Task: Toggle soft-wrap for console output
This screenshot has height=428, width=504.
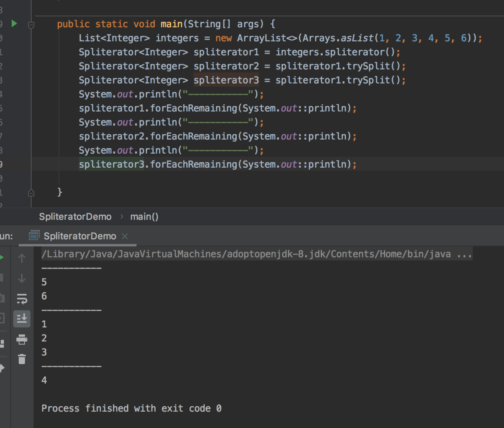Action: coord(22,299)
